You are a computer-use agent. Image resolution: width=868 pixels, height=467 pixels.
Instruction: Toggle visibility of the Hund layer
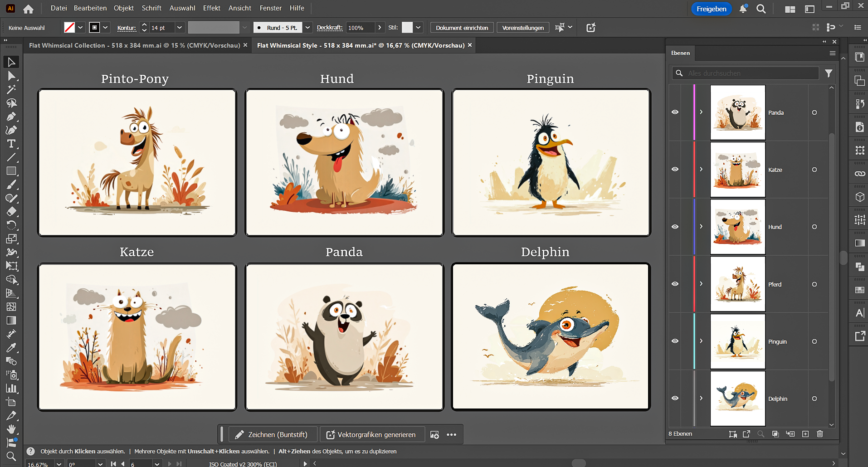(675, 227)
